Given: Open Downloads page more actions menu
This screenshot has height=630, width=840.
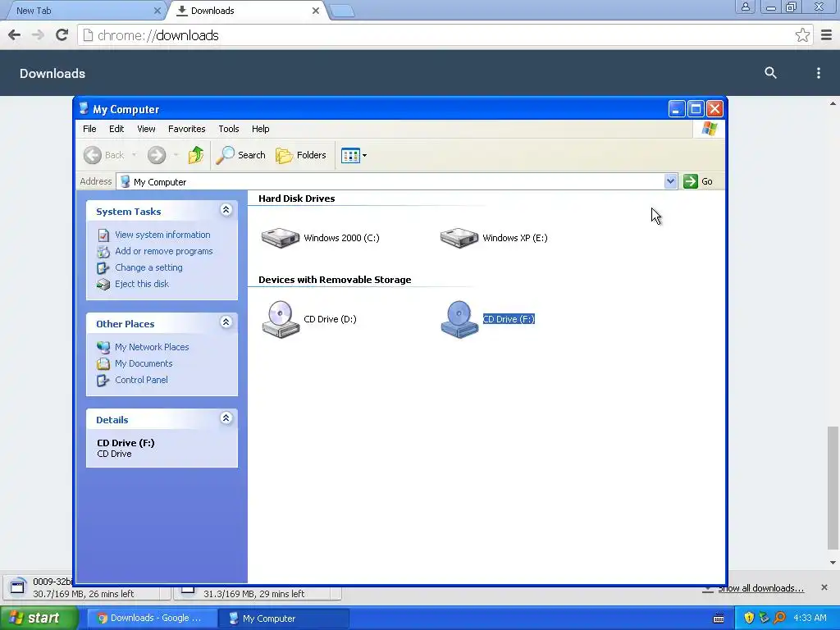Looking at the screenshot, I should click(818, 73).
